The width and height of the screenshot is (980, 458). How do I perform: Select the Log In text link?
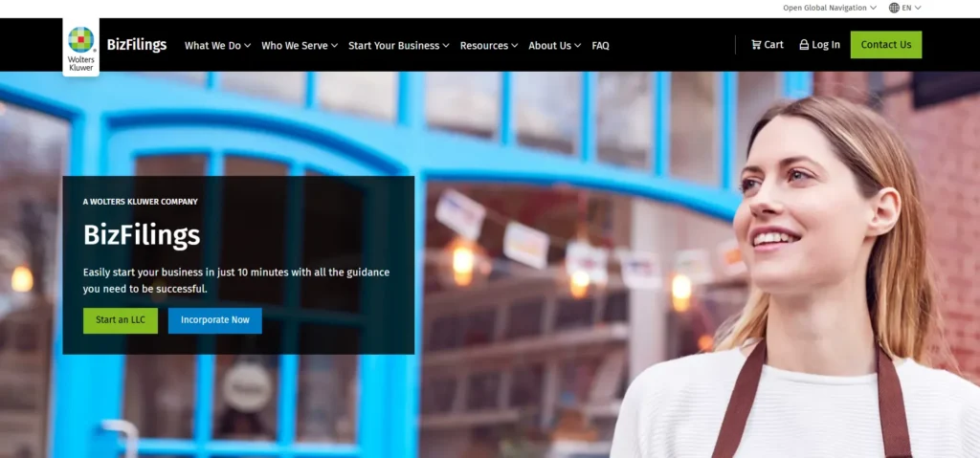coord(826,45)
